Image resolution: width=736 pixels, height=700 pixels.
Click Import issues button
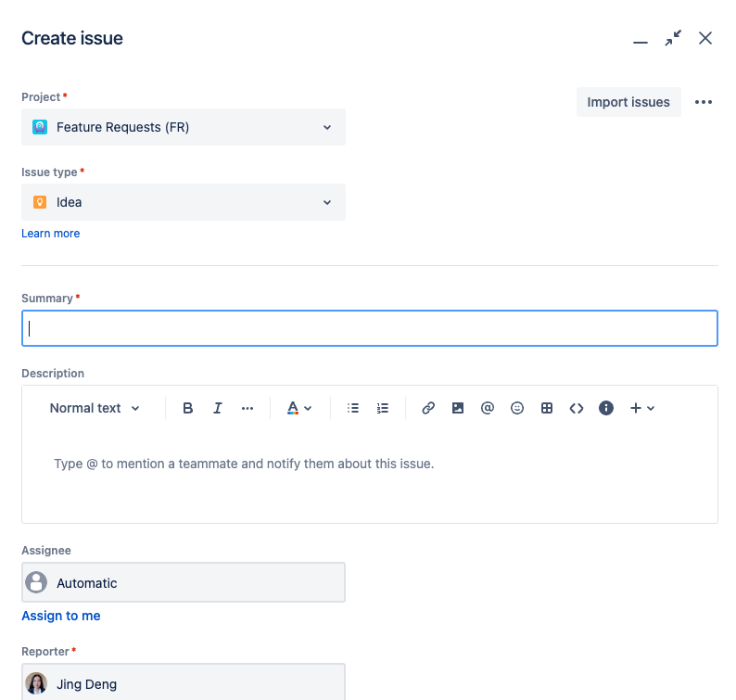(628, 102)
